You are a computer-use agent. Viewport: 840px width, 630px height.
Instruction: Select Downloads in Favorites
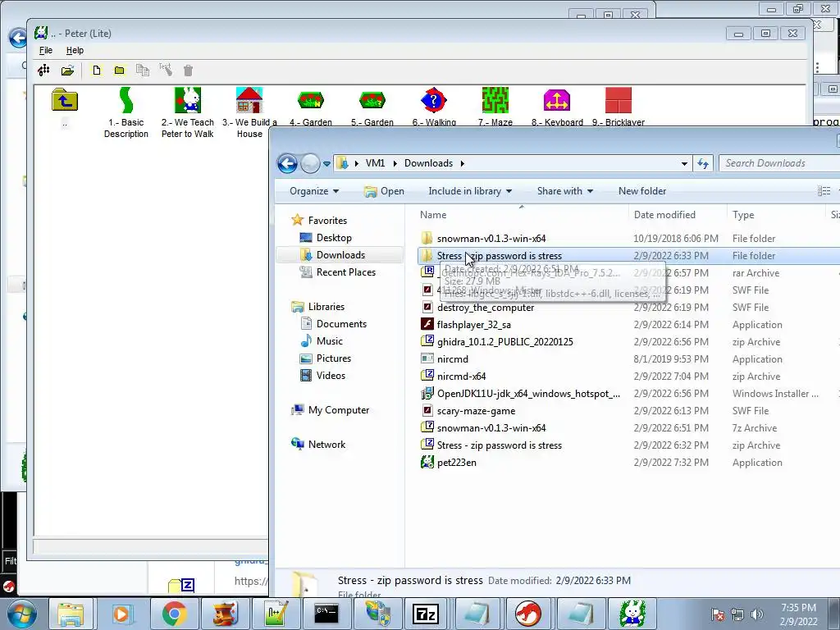coord(340,255)
